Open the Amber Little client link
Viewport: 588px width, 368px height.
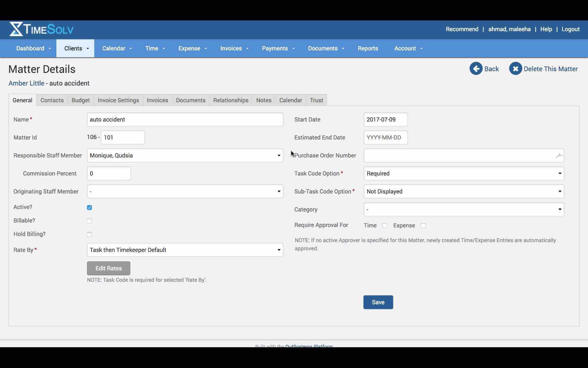click(x=27, y=83)
